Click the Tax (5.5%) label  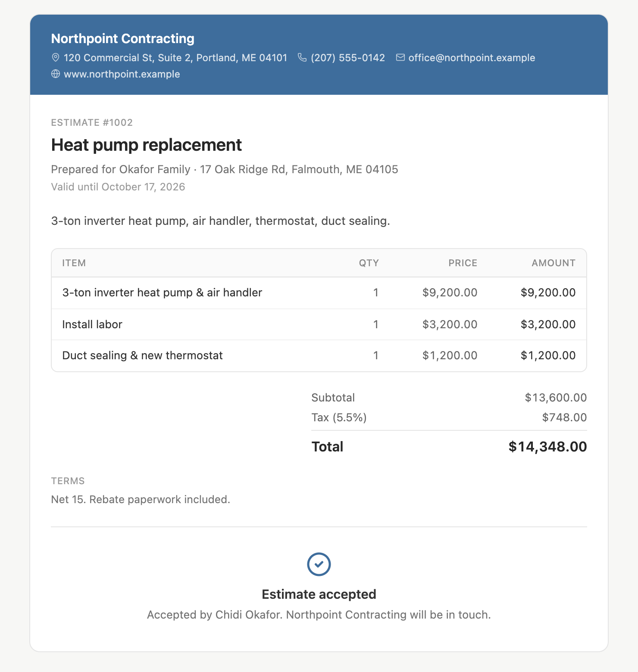click(x=339, y=417)
